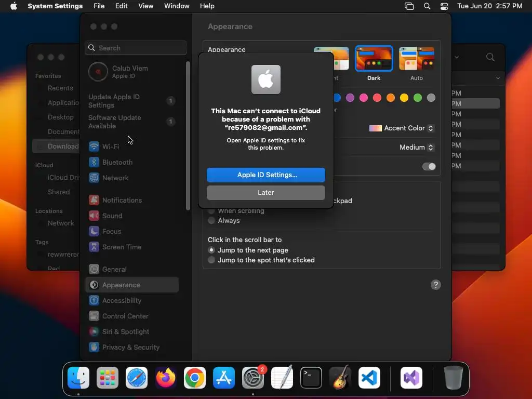Open Privacy & Security hand icon
Screen dimensions: 532x399
tap(94, 348)
